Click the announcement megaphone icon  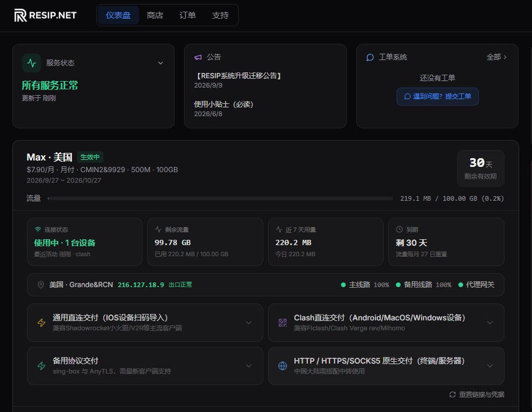click(x=198, y=57)
